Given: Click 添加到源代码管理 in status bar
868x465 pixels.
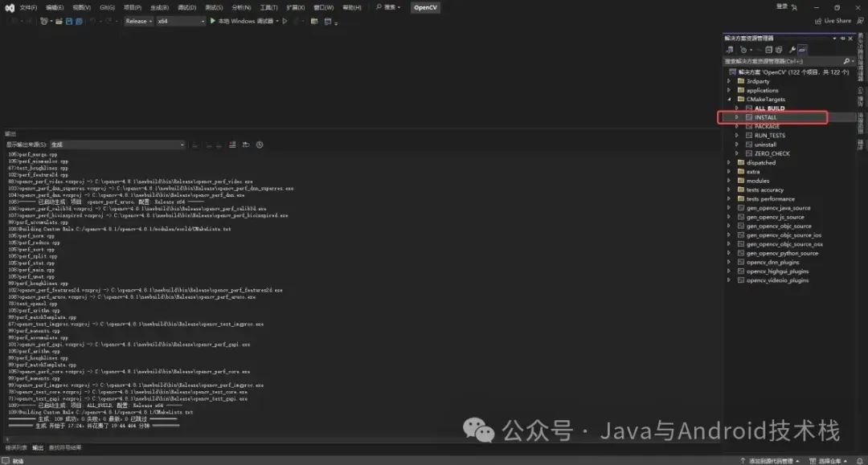Looking at the screenshot, I should (x=770, y=460).
